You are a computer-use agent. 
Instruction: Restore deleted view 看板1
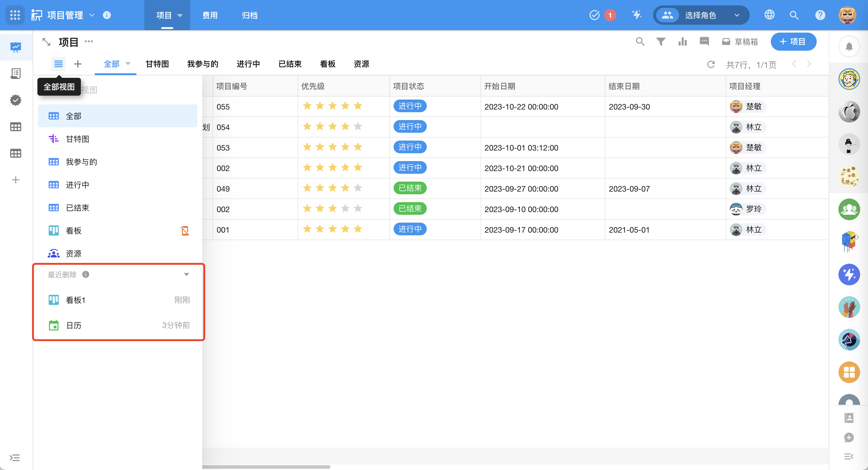pyautogui.click(x=118, y=300)
